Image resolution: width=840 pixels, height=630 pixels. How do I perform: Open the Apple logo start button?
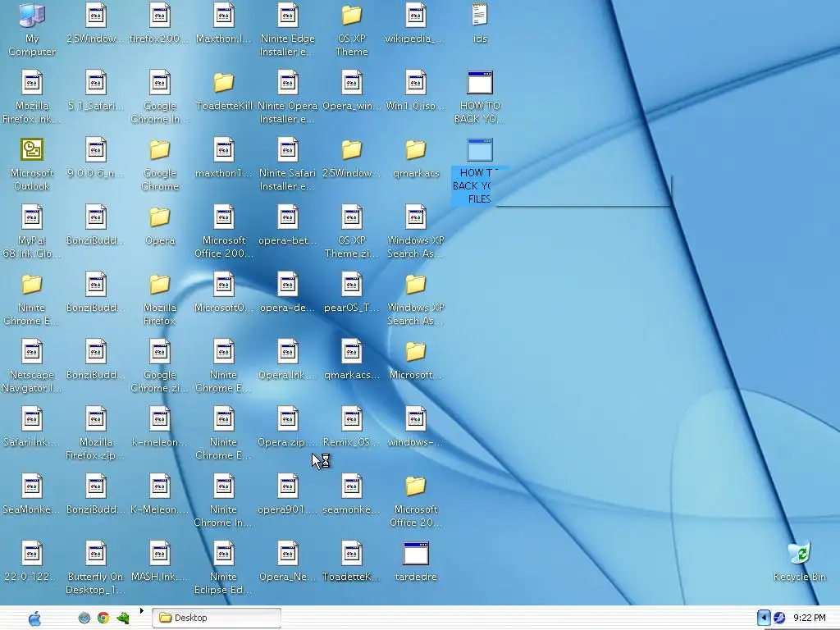(x=34, y=619)
